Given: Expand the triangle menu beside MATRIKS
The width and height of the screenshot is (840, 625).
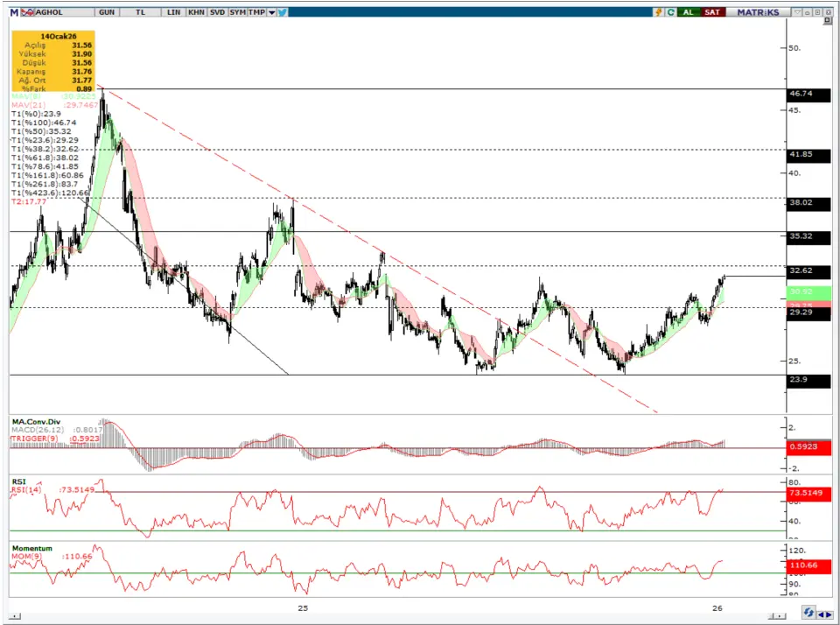Looking at the screenshot, I should pos(797,12).
